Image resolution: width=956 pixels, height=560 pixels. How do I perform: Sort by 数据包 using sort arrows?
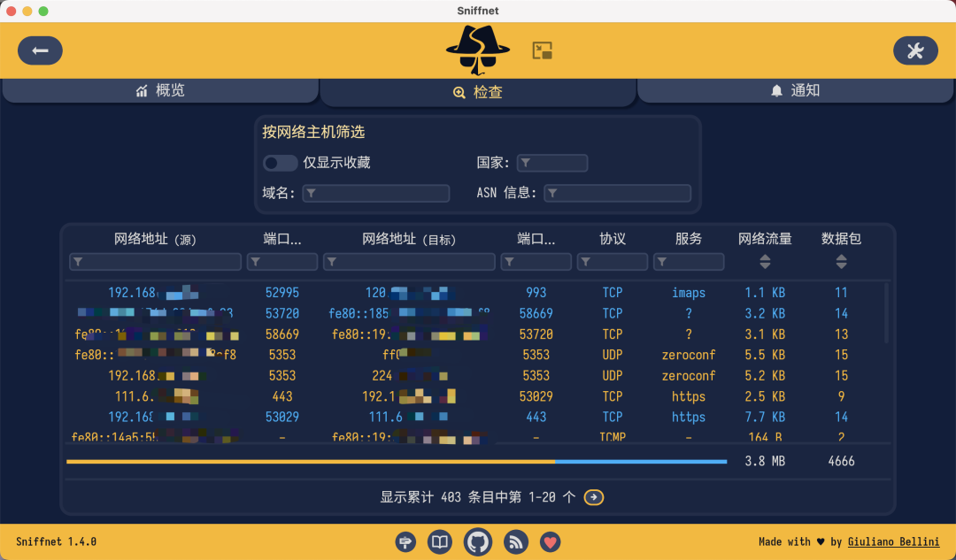click(841, 262)
